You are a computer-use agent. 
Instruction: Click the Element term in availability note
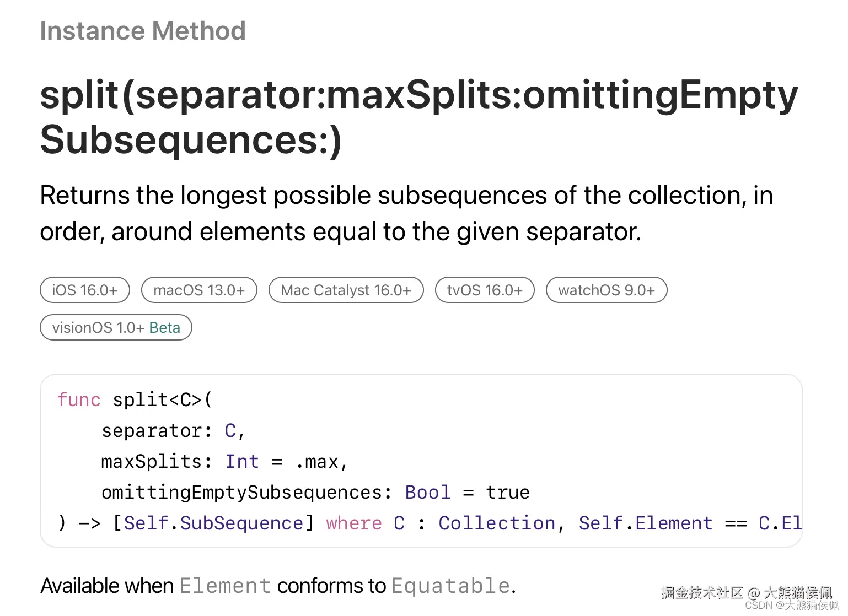pos(225,586)
